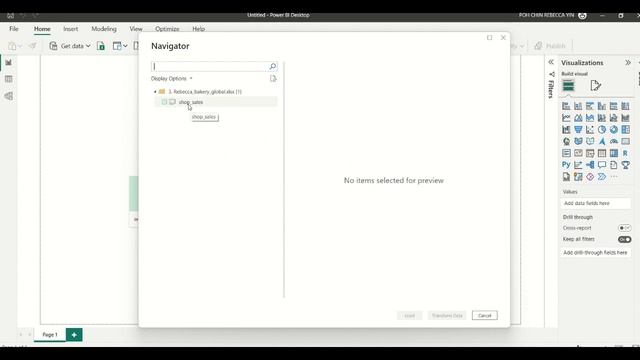Click the Load button in Navigator
640x360 pixels.
pyautogui.click(x=409, y=316)
